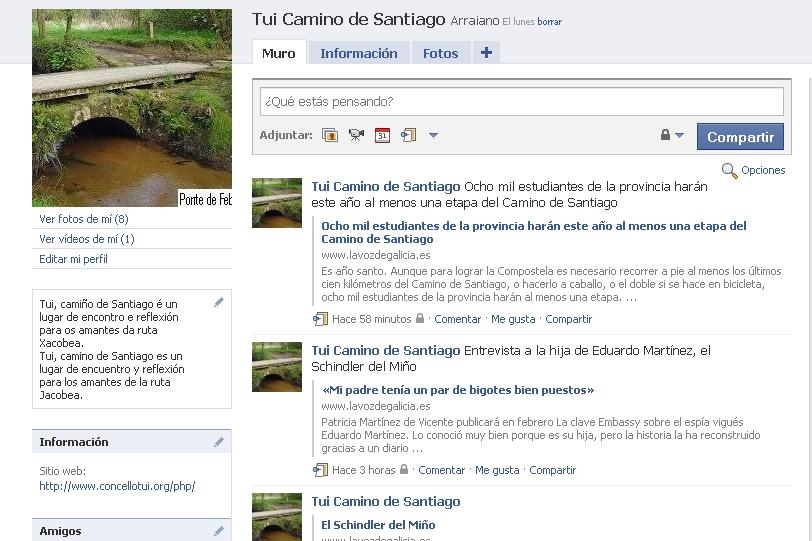Viewport: 812px width, 541px height.
Task: Click pencil icon in the bio box
Action: click(x=219, y=302)
